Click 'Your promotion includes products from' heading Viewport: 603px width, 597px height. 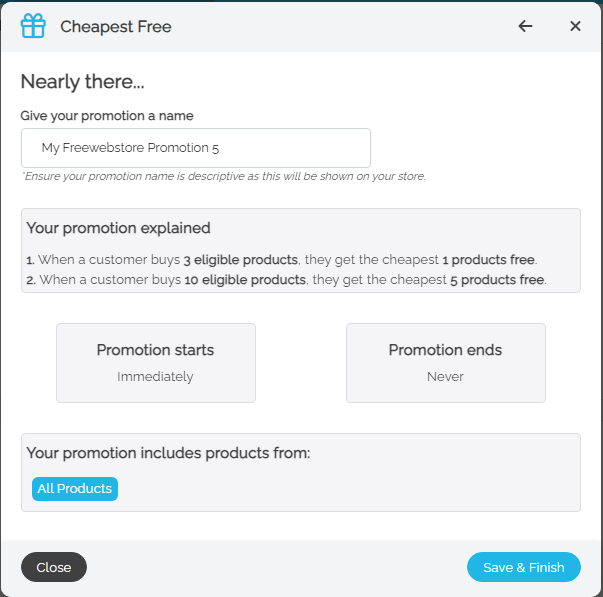(168, 453)
